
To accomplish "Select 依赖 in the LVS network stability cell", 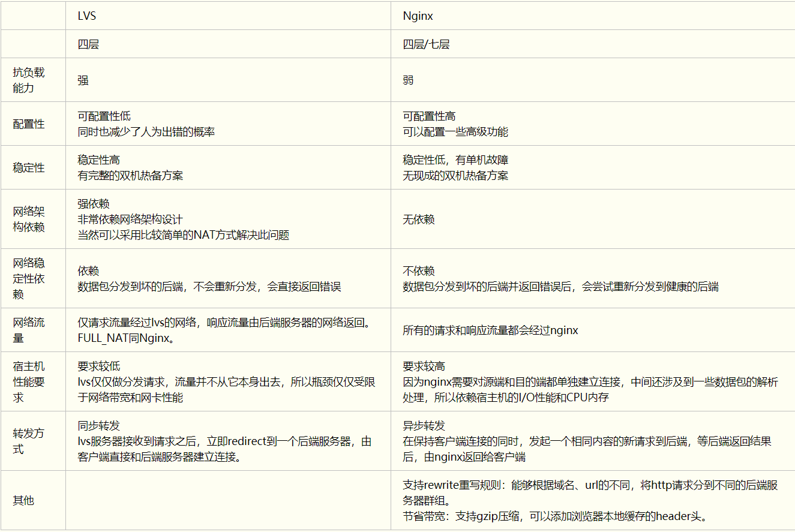I will pyautogui.click(x=88, y=271).
